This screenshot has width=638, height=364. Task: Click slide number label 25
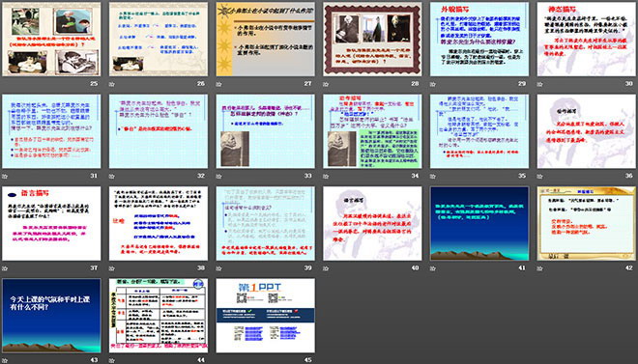pyautogui.click(x=94, y=83)
